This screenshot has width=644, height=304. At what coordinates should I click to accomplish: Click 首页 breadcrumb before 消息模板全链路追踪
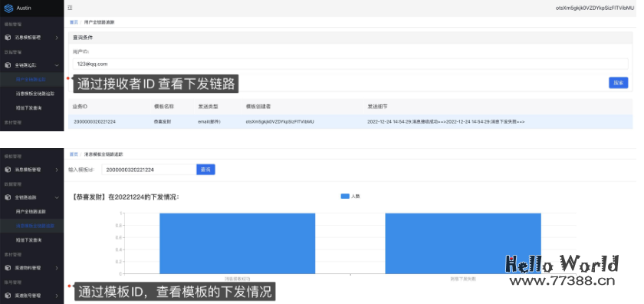[x=74, y=154]
